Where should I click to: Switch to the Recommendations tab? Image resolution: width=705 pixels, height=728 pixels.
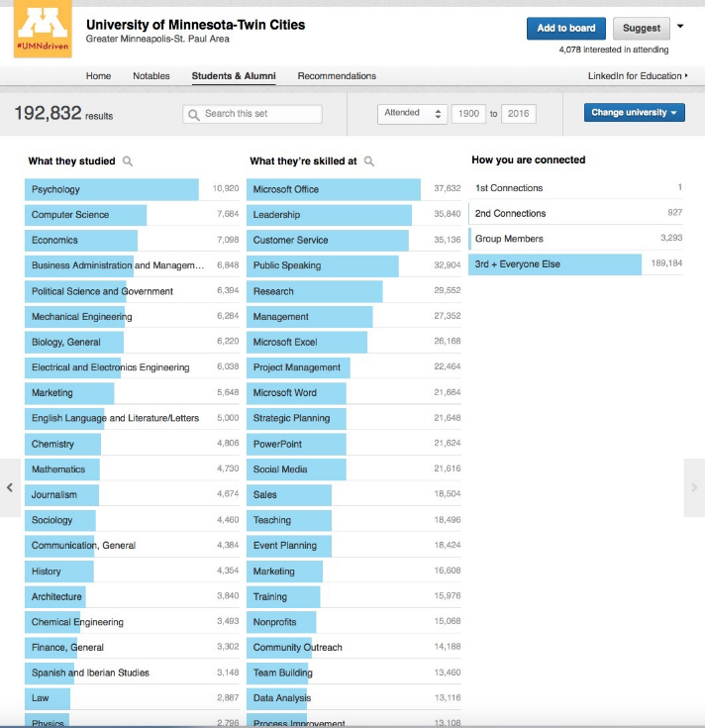click(337, 76)
